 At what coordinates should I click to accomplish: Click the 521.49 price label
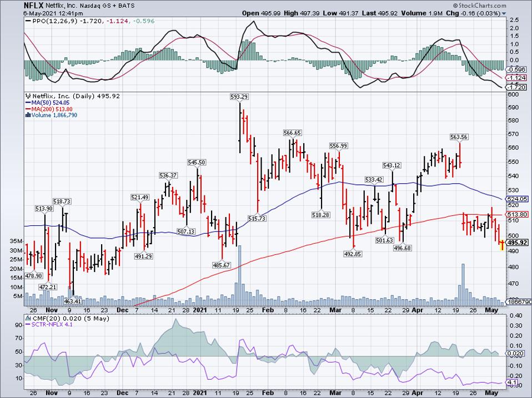(140, 197)
